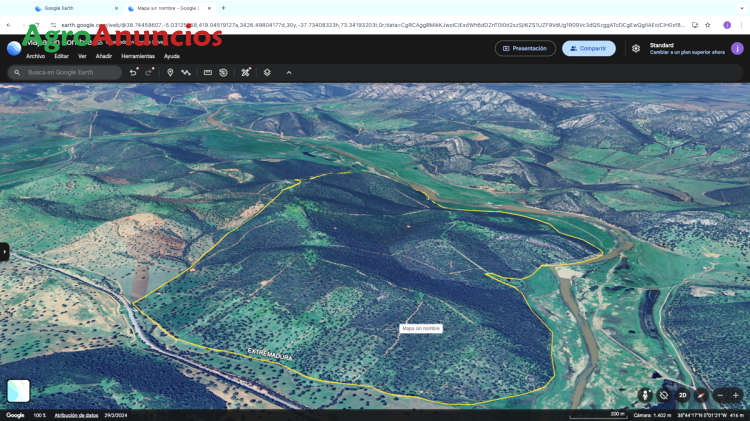Viewport: 750px width, 421px height.
Task: Click the Street View pegman icon
Action: pyautogui.click(x=645, y=395)
